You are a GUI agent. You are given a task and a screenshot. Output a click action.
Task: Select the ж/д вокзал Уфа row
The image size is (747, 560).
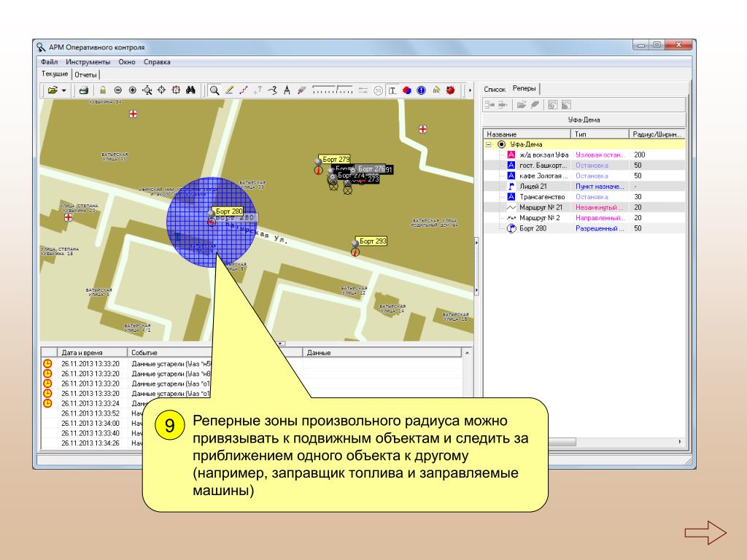pos(584,155)
